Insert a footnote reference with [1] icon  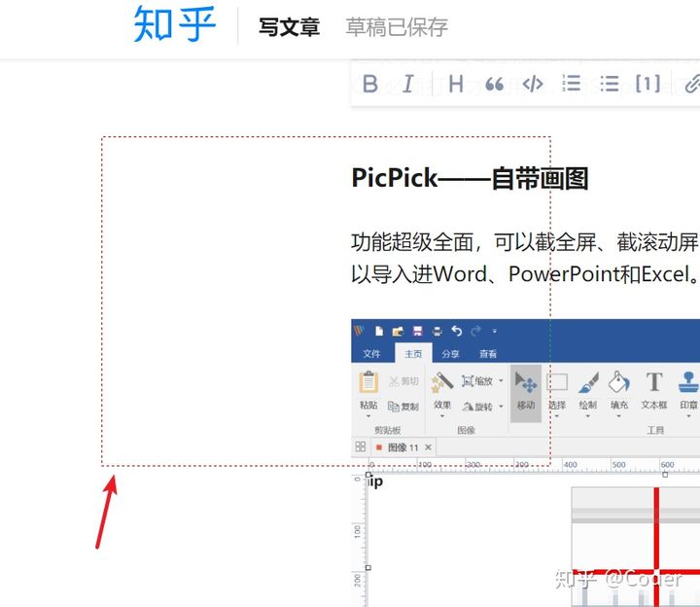coord(647,84)
